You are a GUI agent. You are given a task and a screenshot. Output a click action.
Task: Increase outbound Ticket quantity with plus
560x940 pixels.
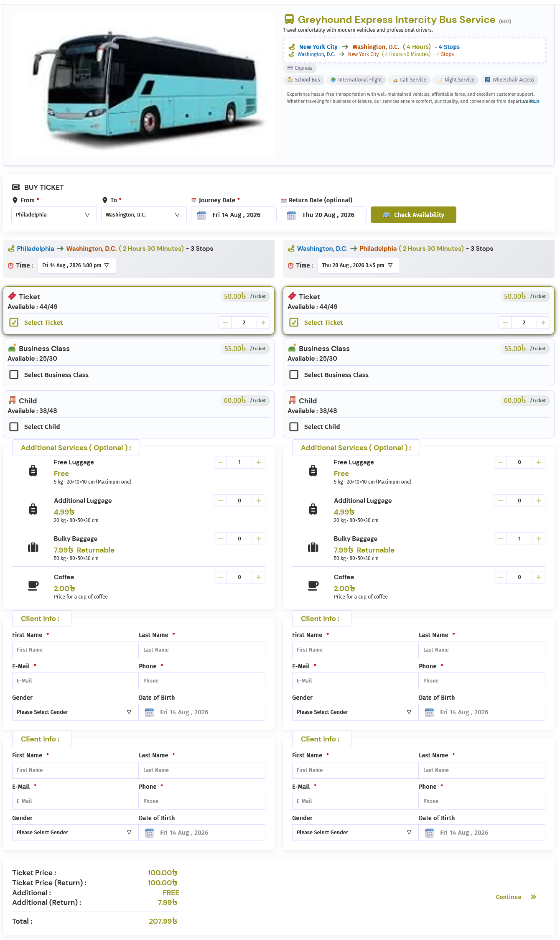(263, 323)
